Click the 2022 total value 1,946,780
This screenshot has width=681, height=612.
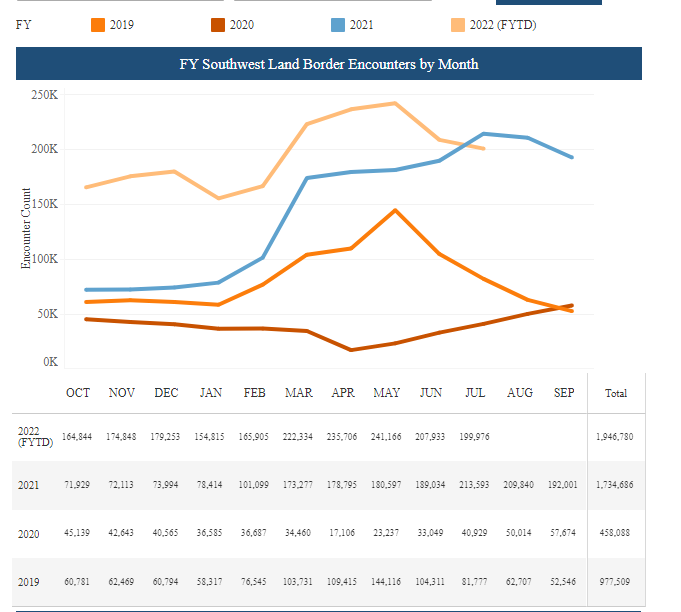tap(613, 437)
